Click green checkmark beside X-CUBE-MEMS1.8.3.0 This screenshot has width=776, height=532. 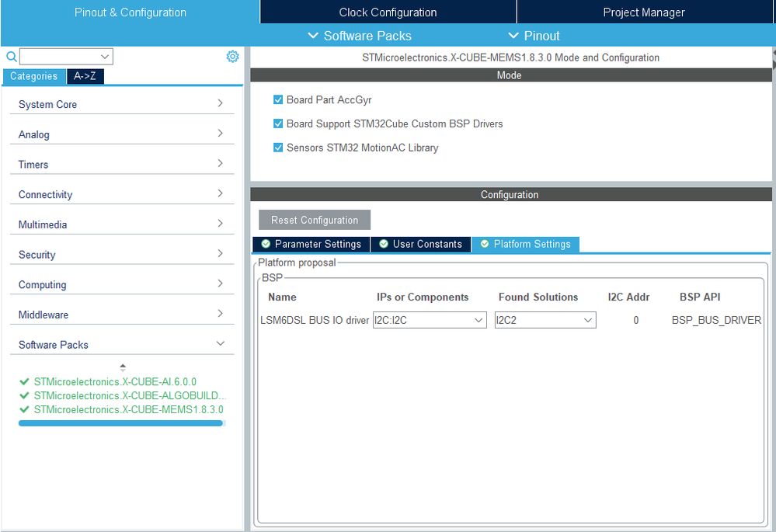coord(24,409)
